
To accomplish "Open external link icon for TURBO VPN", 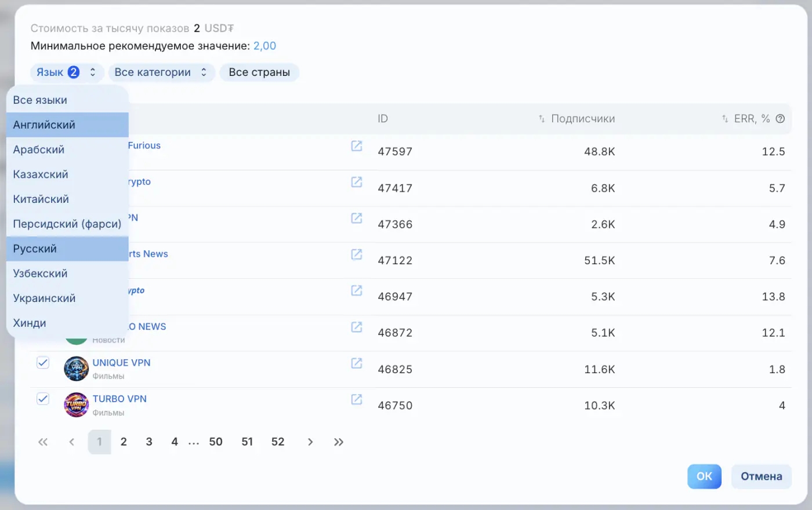I will click(x=357, y=399).
